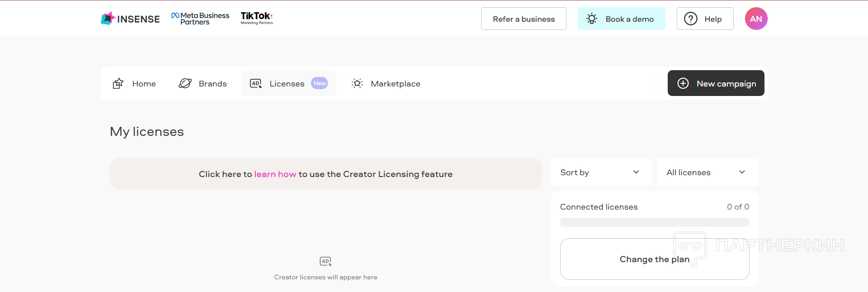Click the Meta Business Partners logo

200,19
